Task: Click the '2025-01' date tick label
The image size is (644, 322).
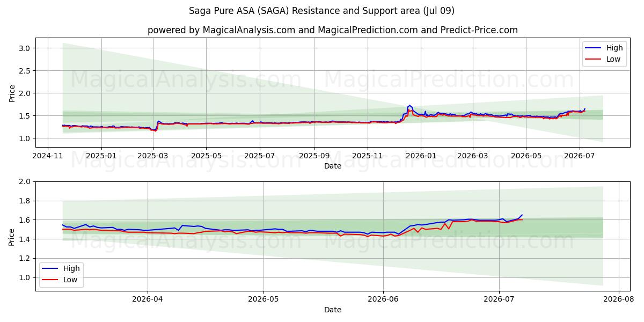Action: pos(101,156)
